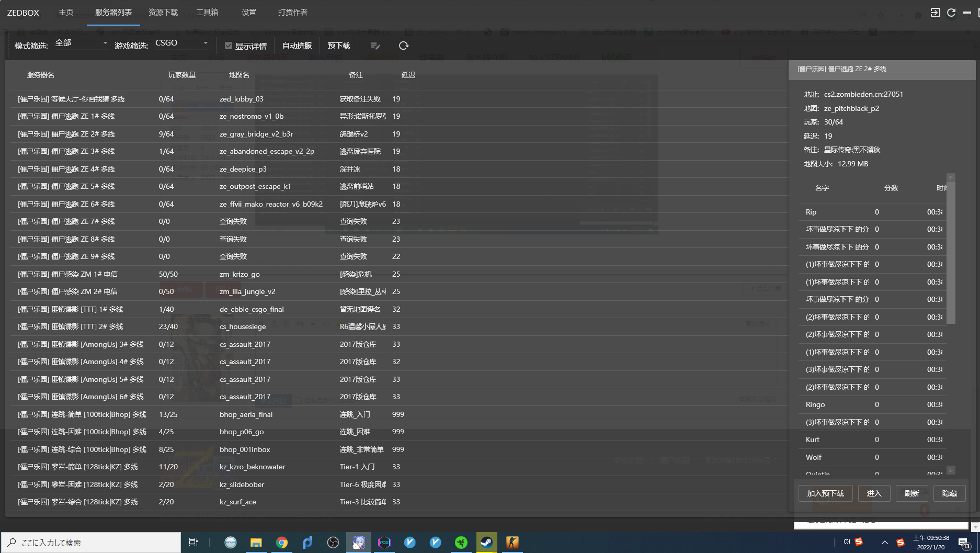The width and height of the screenshot is (980, 553).
Task: Select the 连跳-简单 bhop server row
Action: 399,414
